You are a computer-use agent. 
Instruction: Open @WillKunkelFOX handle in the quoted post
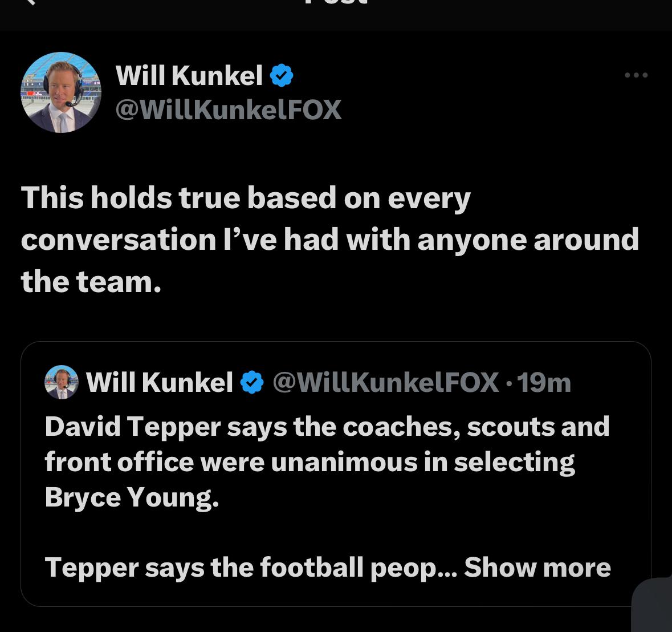(386, 382)
